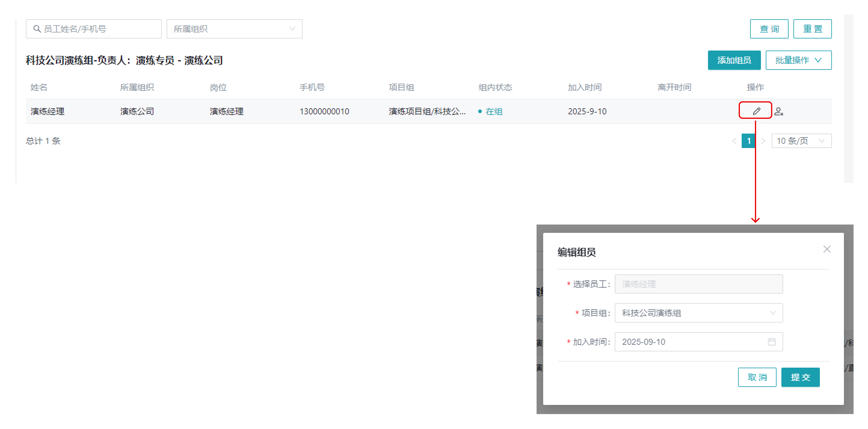Image resolution: width=868 pixels, height=429 pixels.
Task: Select page 1 in pagination
Action: (x=748, y=141)
